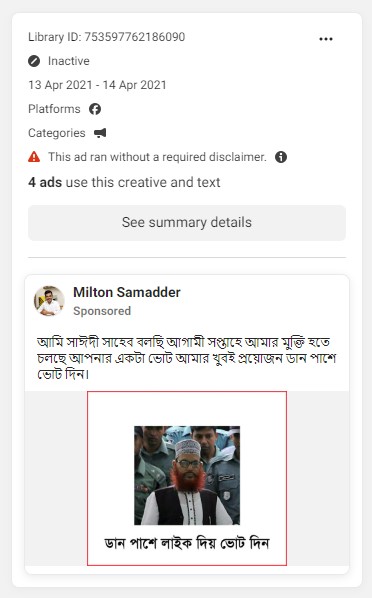Open the disclaimer info icon
Screen dimensions: 372x598
coord(281,157)
